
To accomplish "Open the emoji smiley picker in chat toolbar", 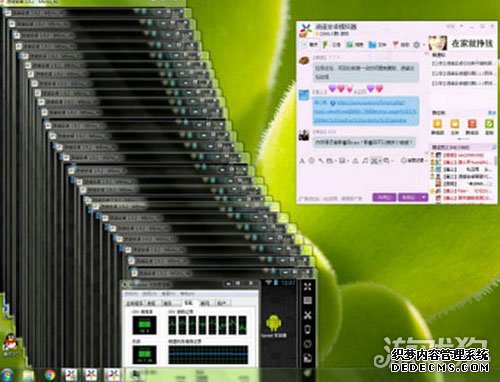I will pos(311,161).
